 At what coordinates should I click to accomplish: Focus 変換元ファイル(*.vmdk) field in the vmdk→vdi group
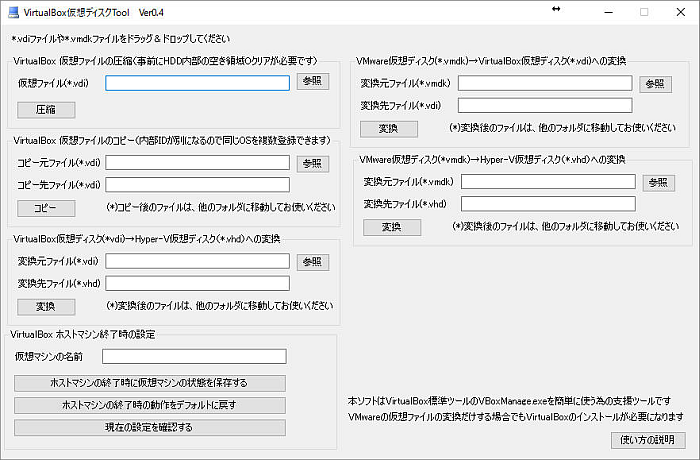545,83
